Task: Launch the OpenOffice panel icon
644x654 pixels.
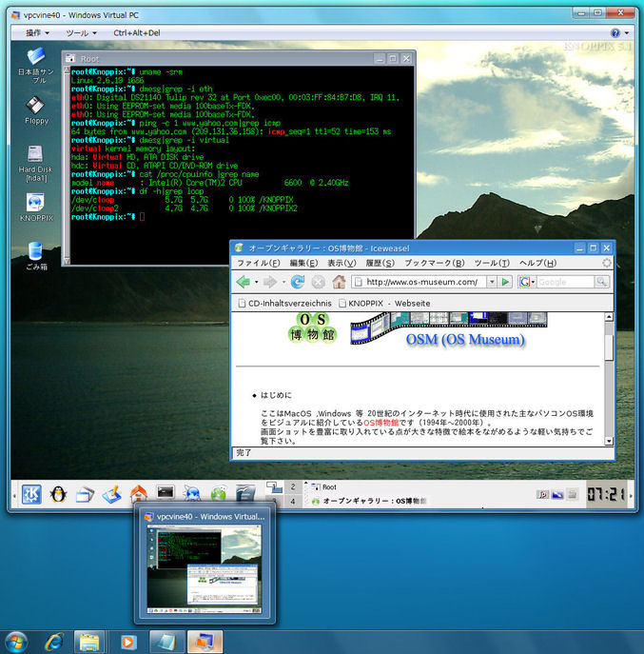Action: pos(245,495)
